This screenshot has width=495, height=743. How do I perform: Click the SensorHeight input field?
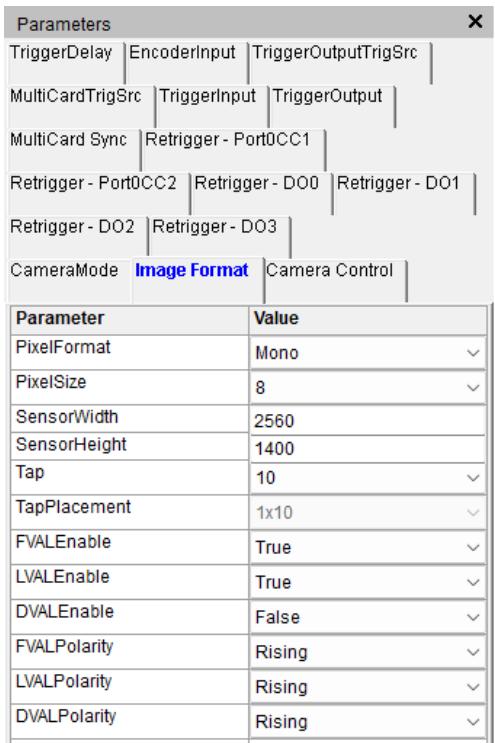[368, 448]
